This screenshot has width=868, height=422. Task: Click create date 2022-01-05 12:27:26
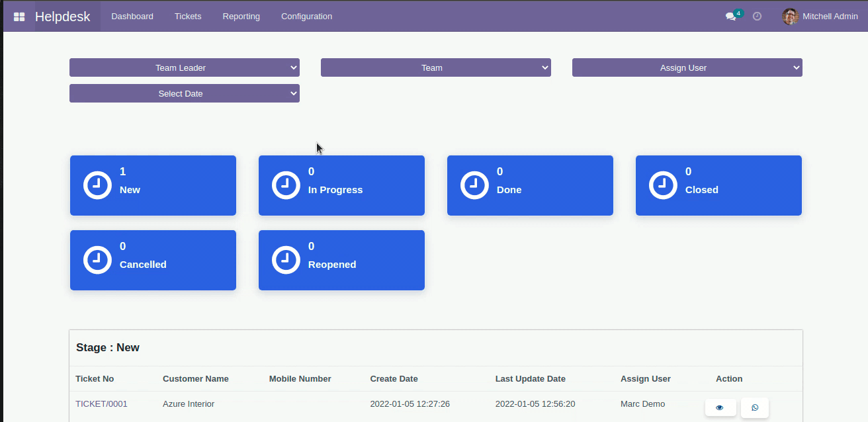410,403
